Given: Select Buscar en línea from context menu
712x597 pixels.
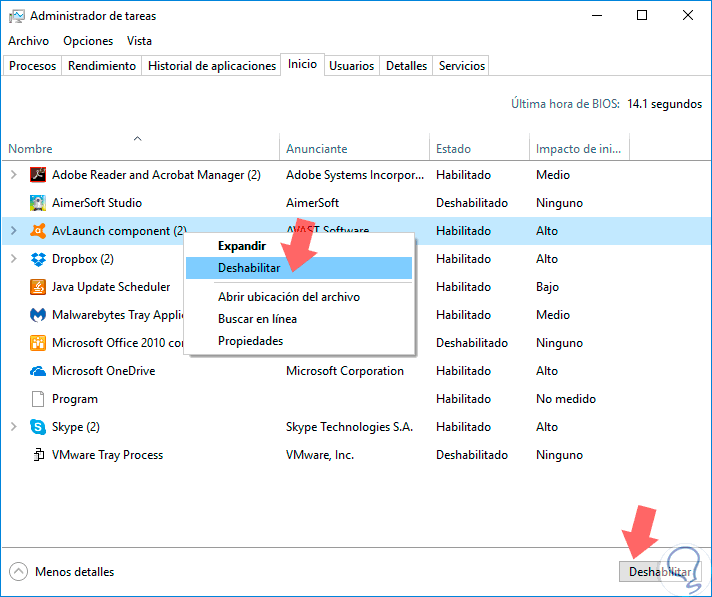Looking at the screenshot, I should pos(299,319).
